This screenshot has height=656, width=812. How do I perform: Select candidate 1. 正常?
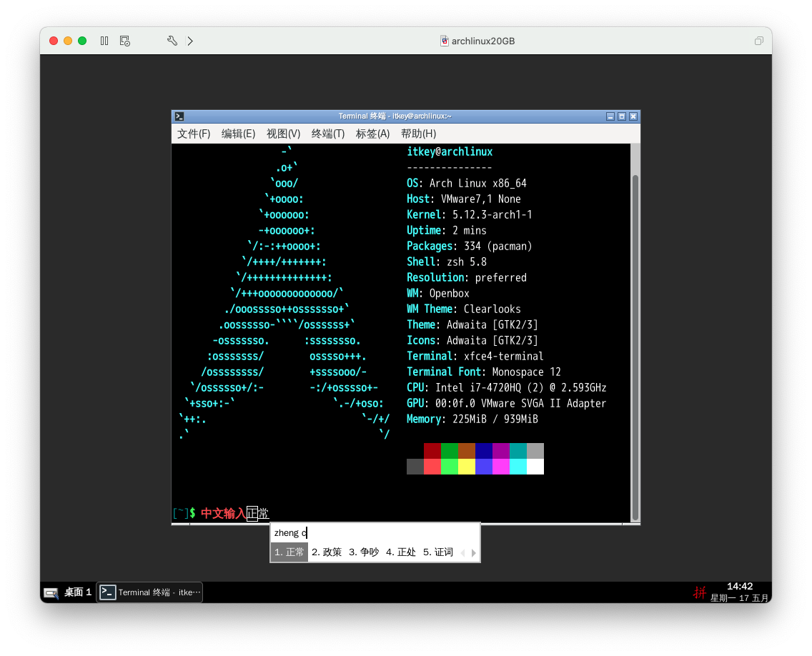coord(289,552)
